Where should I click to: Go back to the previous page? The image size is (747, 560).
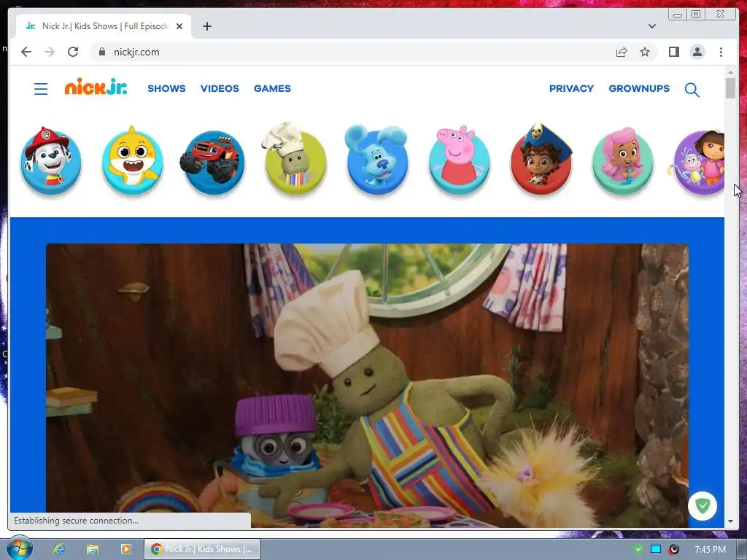tap(26, 52)
